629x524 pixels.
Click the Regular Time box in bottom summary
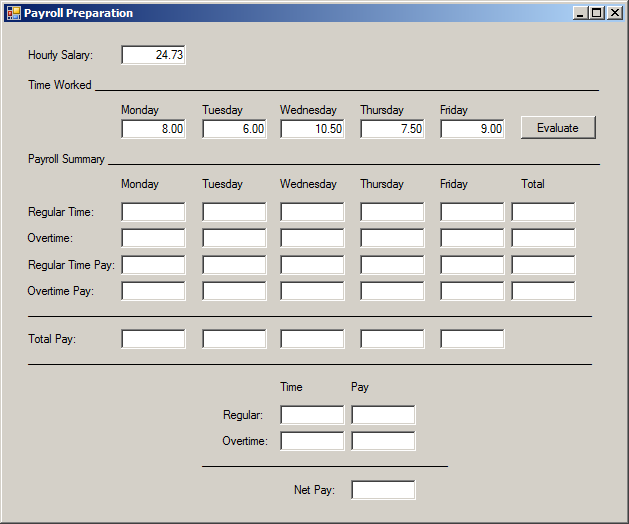[x=312, y=415]
